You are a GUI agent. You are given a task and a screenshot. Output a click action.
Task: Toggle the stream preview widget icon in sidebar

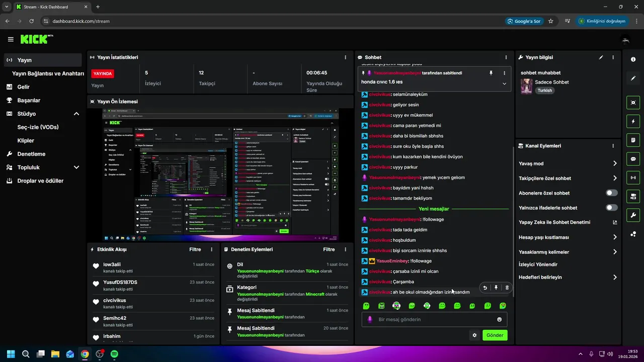633,103
